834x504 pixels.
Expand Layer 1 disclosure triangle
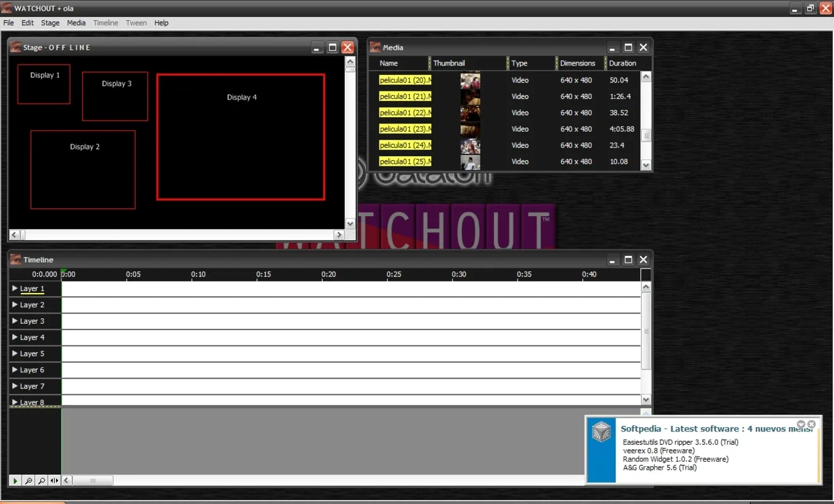click(15, 289)
